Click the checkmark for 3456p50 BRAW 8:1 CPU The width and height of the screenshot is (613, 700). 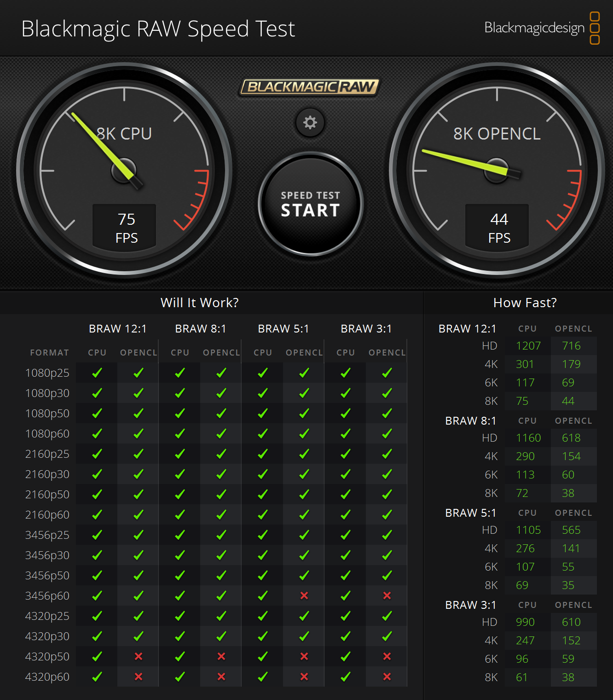pos(180,575)
